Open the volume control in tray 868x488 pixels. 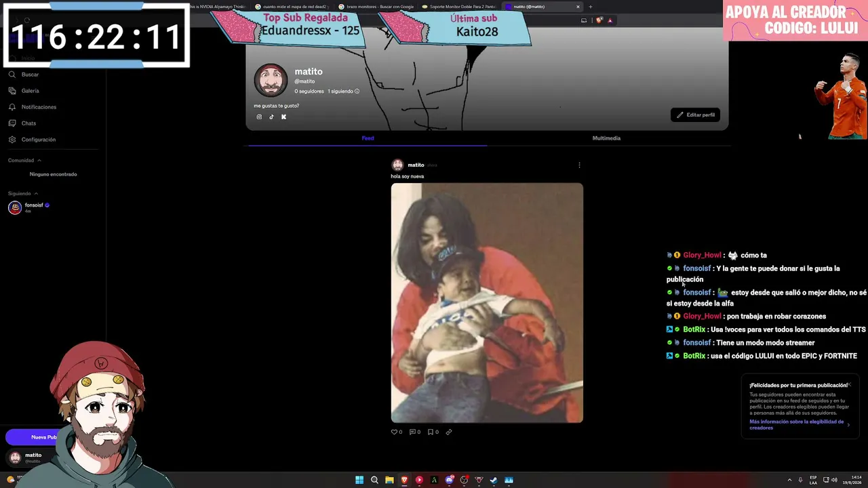(834, 480)
